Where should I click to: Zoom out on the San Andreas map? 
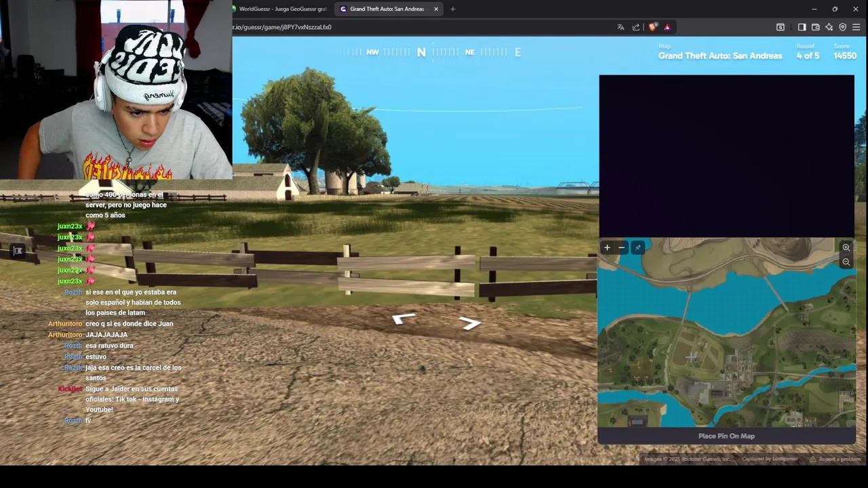[846, 262]
